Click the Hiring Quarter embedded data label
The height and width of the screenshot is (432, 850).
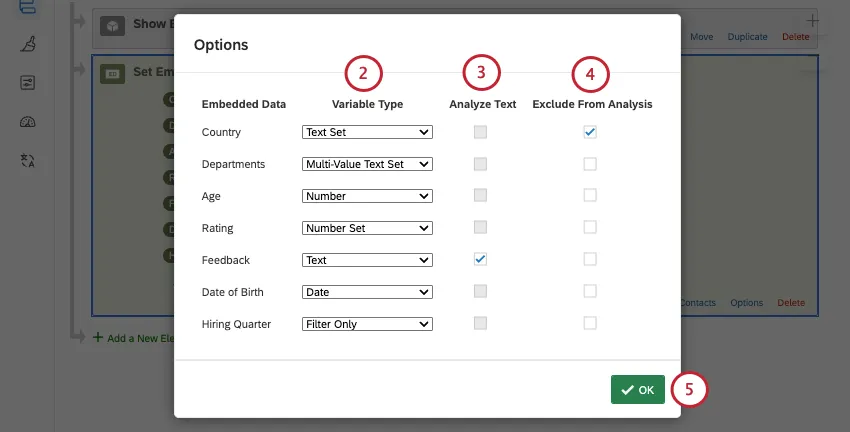pyautogui.click(x=236, y=324)
